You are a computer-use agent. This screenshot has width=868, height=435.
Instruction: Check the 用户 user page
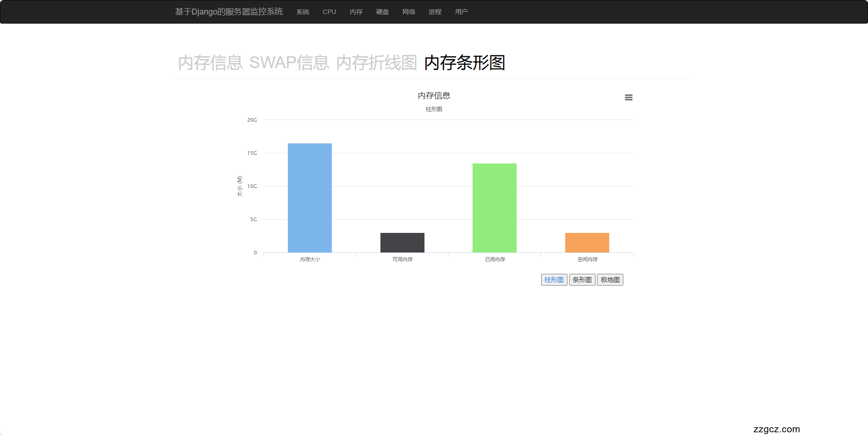point(461,12)
